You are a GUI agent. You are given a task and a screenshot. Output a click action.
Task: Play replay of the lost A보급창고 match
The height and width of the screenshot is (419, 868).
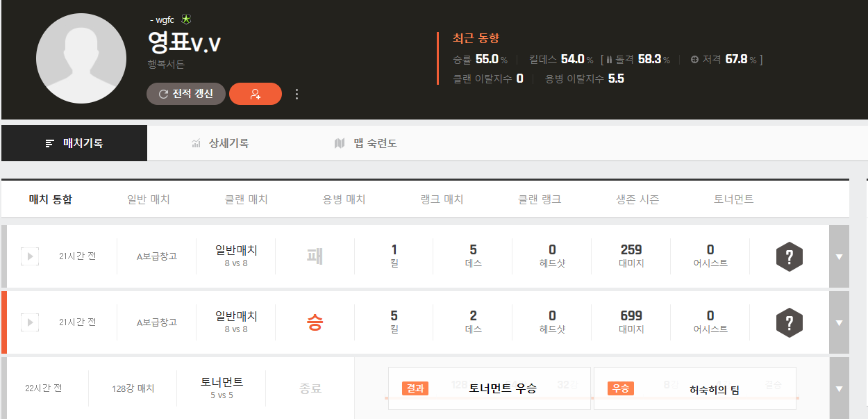pos(29,256)
